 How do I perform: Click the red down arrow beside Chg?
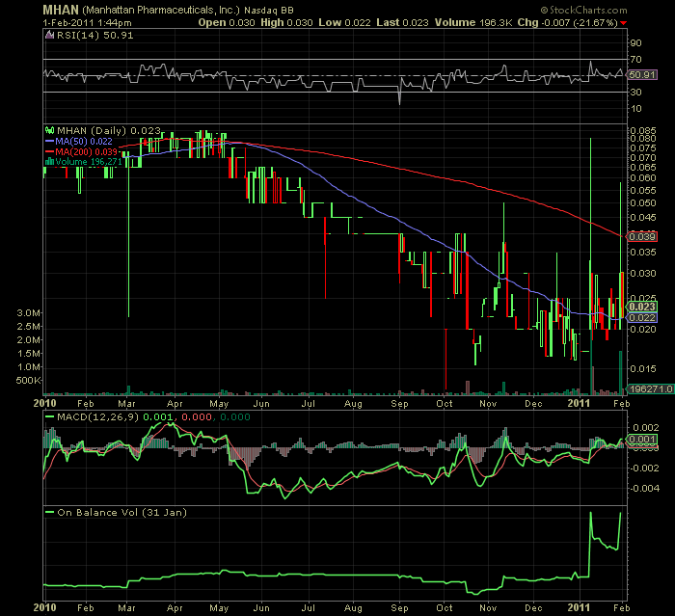click(x=622, y=21)
